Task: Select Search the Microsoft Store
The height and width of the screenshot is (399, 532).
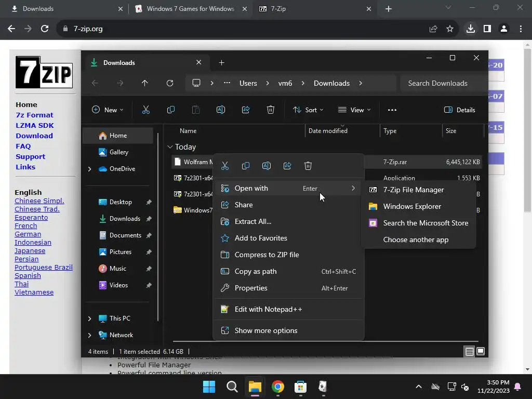Action: click(x=419, y=223)
